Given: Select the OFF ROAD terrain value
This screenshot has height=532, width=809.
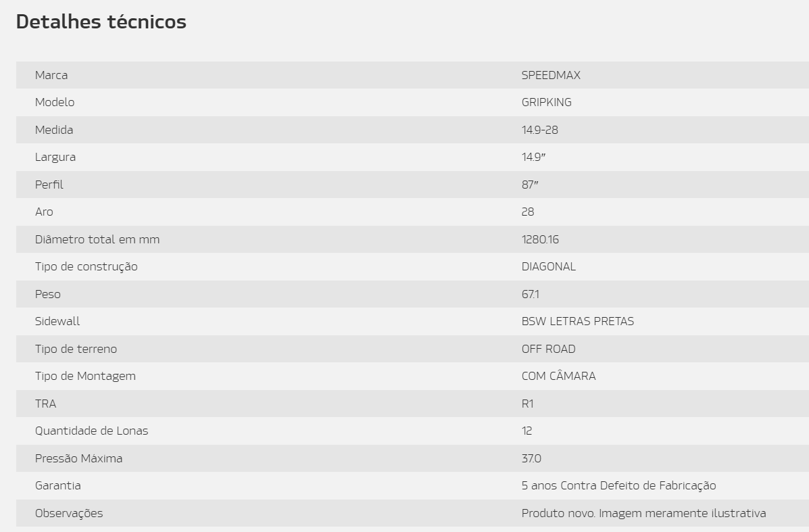Looking at the screenshot, I should (x=548, y=349).
